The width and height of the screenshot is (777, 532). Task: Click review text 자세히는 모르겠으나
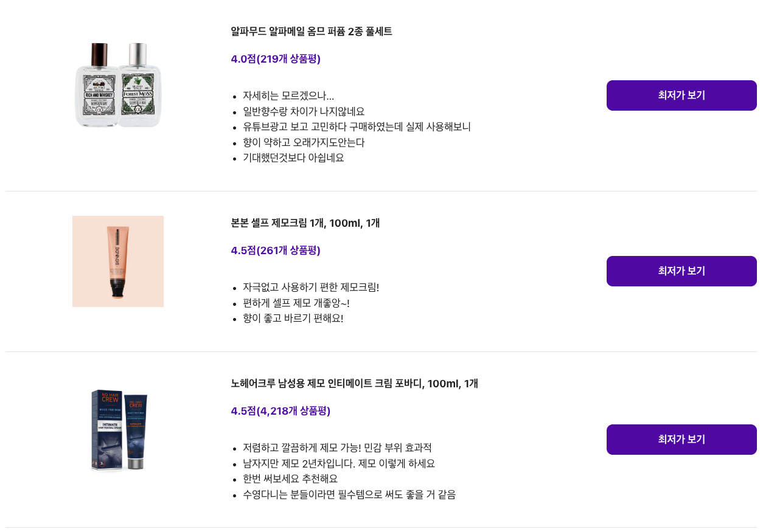point(288,95)
